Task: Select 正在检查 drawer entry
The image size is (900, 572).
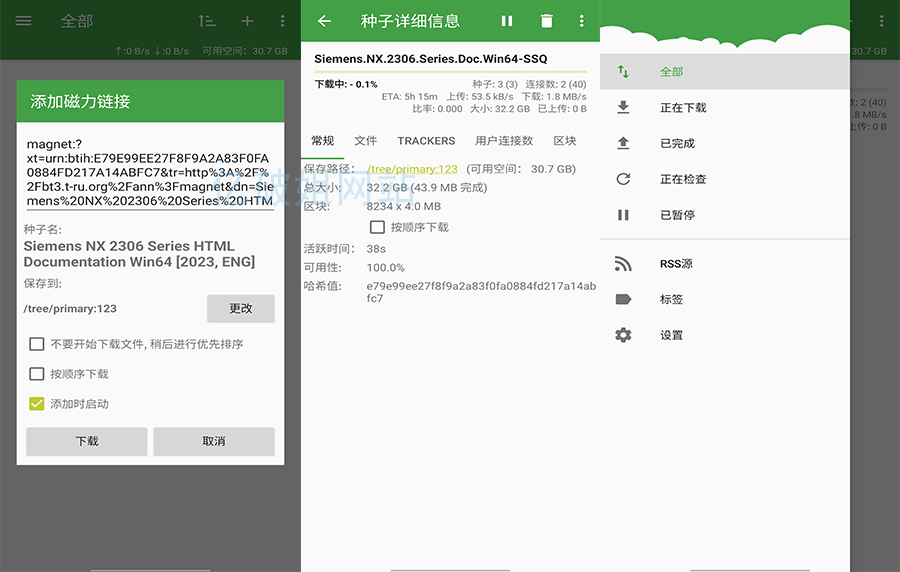Action: click(724, 179)
